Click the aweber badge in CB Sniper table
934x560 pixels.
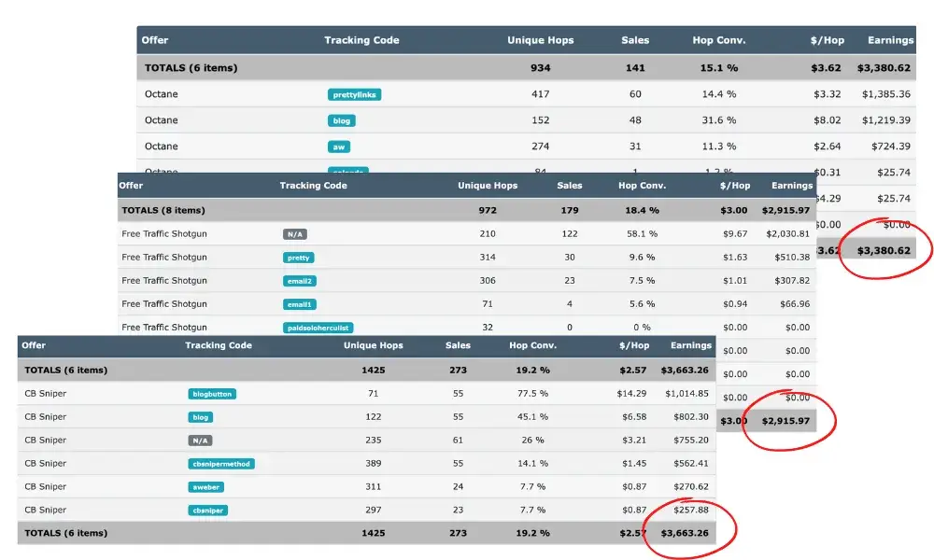click(205, 486)
